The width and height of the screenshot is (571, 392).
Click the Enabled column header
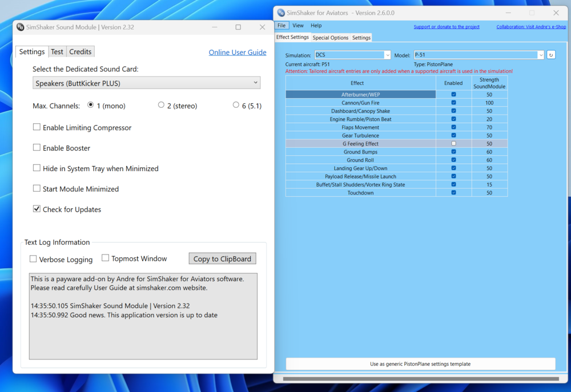pos(453,83)
